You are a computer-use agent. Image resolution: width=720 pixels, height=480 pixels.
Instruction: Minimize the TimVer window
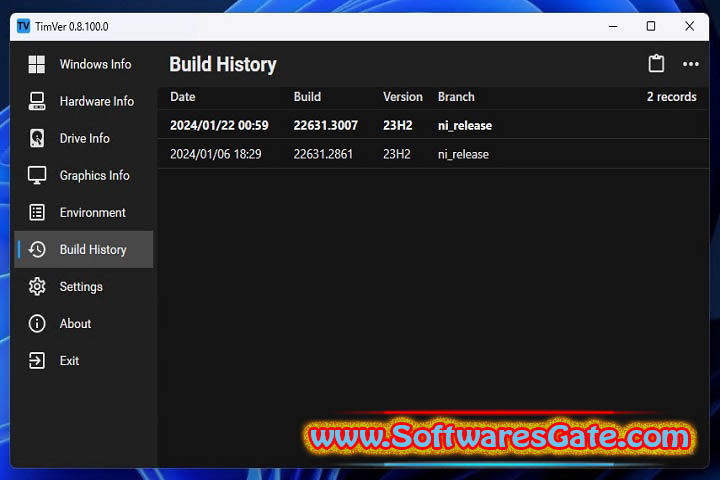[x=613, y=26]
